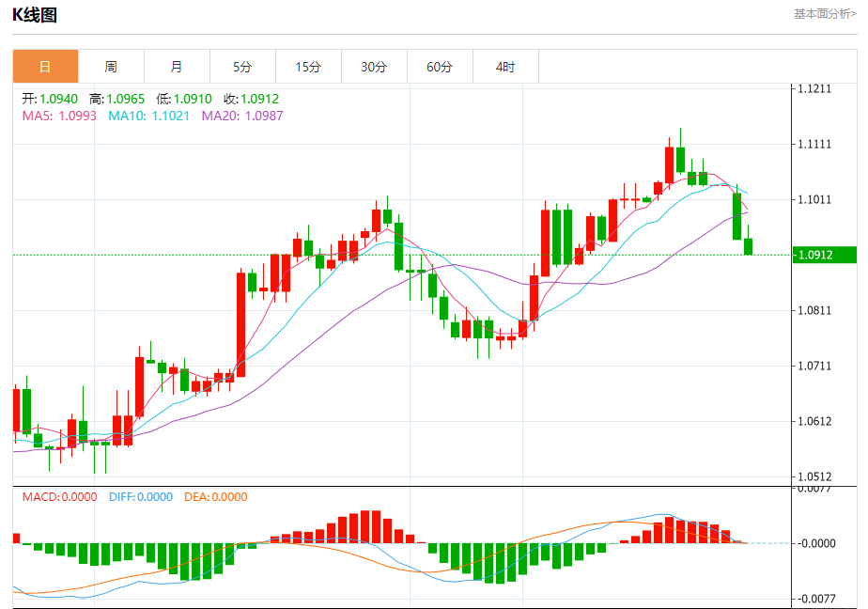
Task: Select the 日 daily chart tab
Action: 45,67
